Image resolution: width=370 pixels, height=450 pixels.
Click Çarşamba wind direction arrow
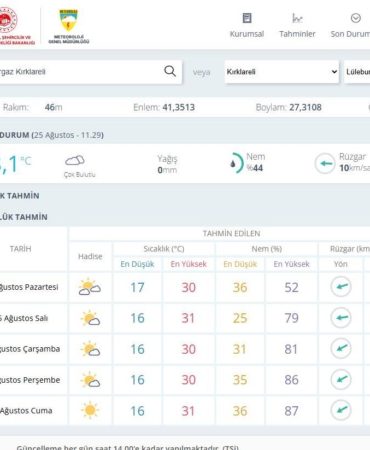pyautogui.click(x=341, y=349)
